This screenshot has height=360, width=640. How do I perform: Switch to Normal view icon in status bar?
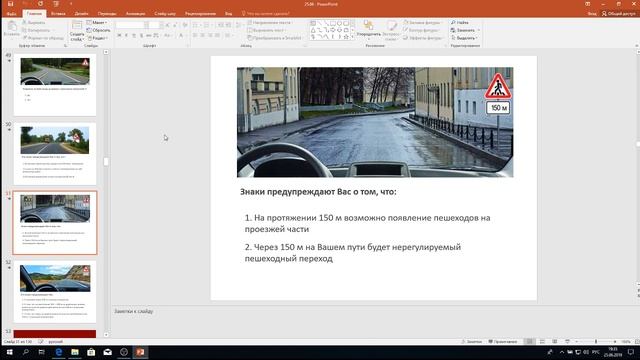(x=529, y=341)
